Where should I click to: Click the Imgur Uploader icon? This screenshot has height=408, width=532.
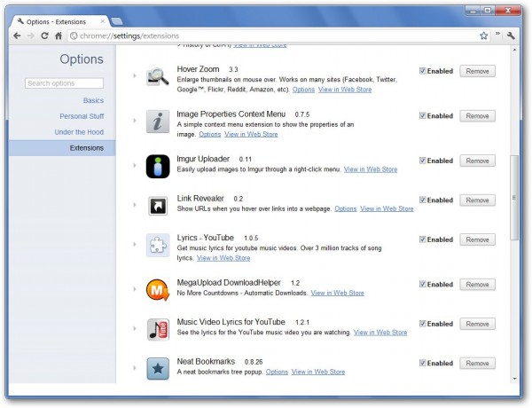click(x=158, y=167)
